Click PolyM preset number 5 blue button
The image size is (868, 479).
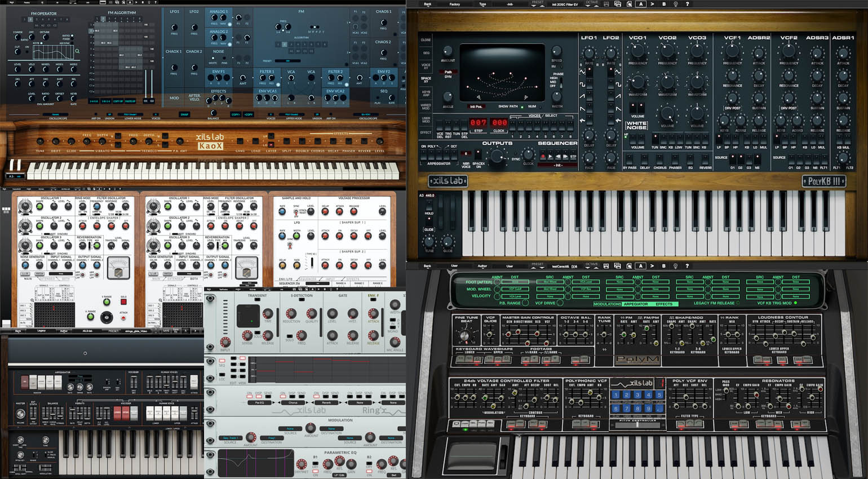659,395
